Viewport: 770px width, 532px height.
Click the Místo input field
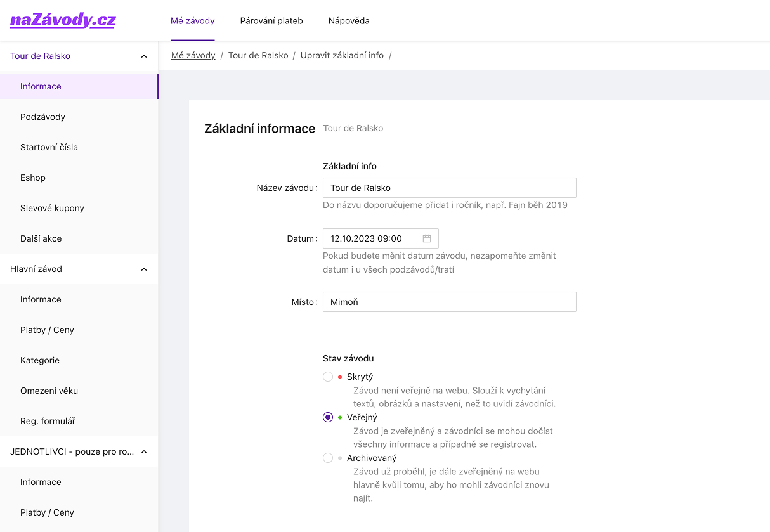[449, 302]
